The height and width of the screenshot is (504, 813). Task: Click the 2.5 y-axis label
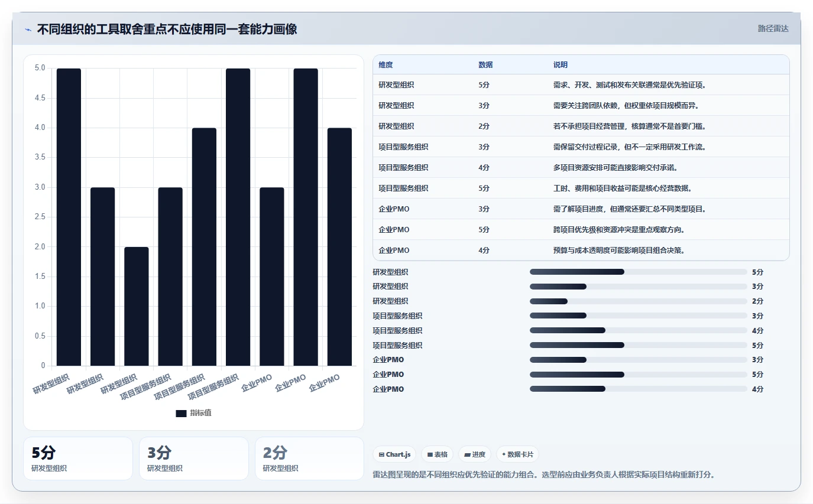pyautogui.click(x=40, y=217)
